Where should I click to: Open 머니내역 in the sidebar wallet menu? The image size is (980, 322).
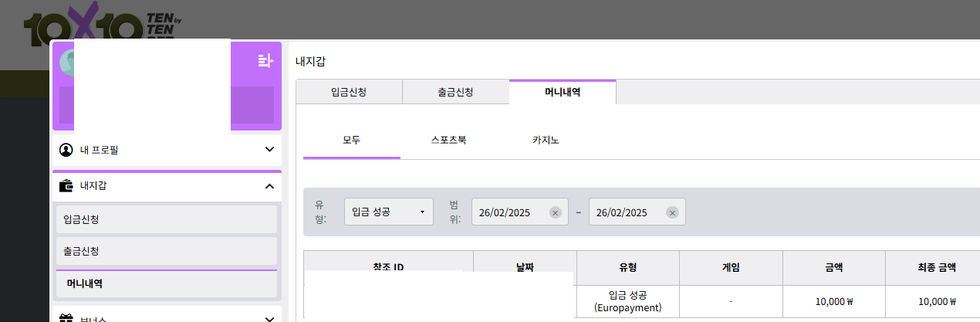coord(166,283)
